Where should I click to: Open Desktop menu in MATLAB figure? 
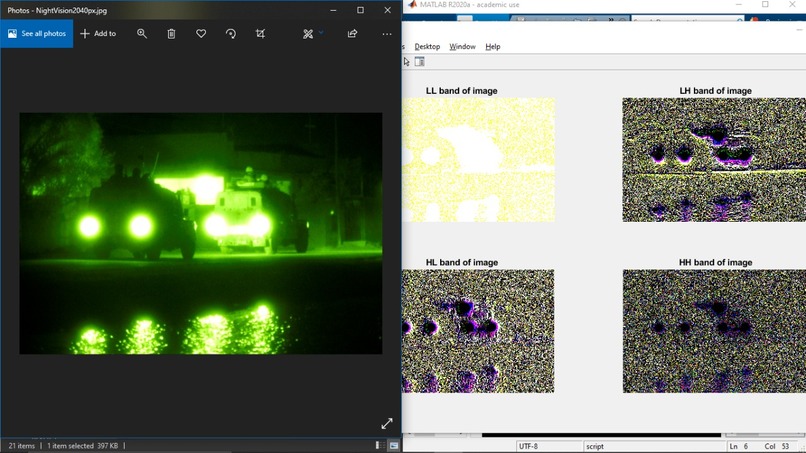point(427,46)
